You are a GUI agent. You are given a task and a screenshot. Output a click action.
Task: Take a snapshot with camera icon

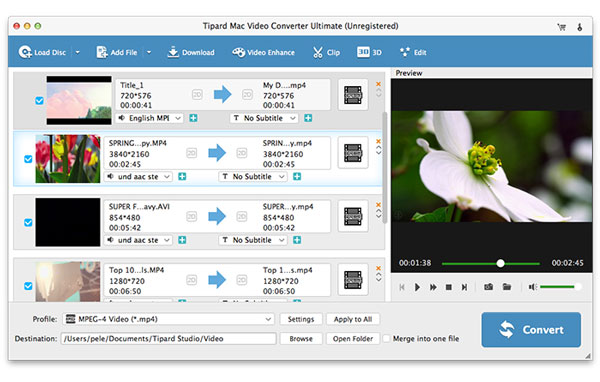pos(489,287)
